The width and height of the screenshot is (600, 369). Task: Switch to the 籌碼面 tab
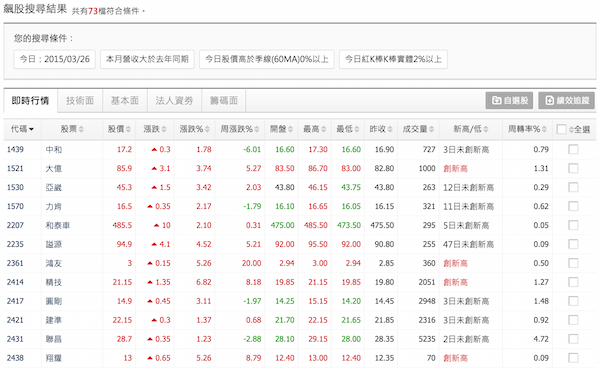pos(223,101)
